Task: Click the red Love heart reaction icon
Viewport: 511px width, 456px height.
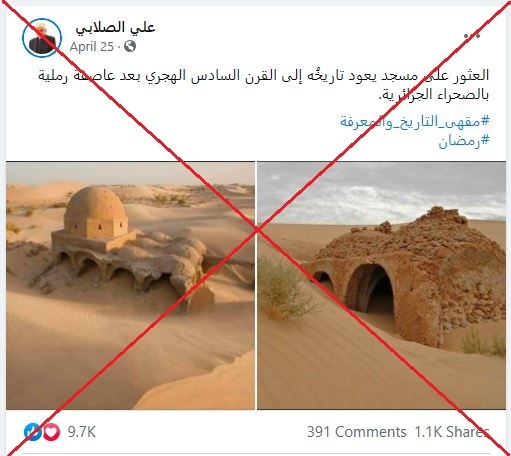Action: click(51, 432)
